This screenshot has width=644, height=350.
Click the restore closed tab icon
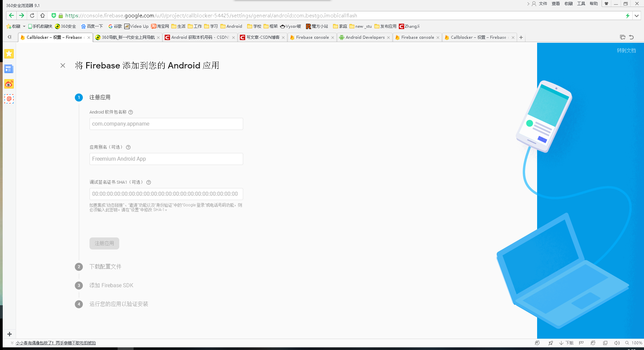(631, 37)
